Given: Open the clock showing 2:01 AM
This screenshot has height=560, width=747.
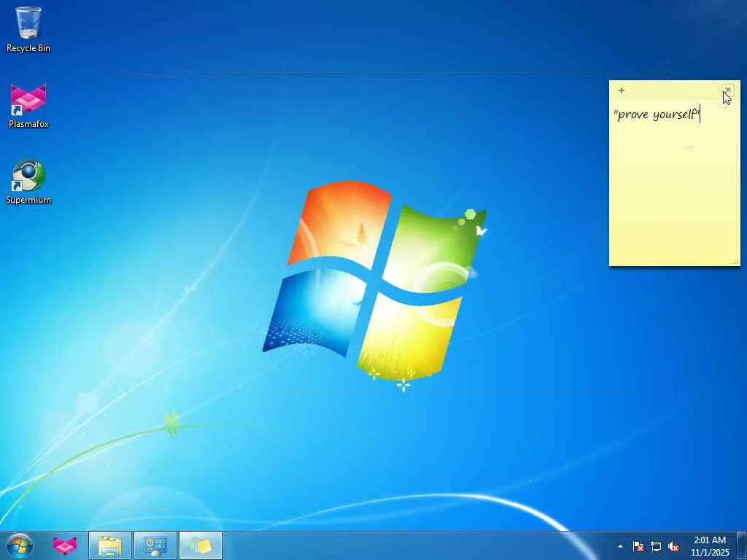Looking at the screenshot, I should [710, 546].
